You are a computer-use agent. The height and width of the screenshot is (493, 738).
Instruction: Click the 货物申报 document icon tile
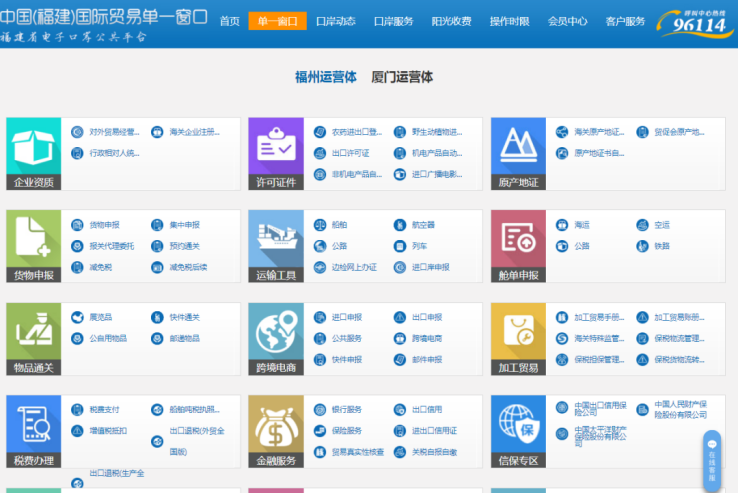(x=33, y=245)
